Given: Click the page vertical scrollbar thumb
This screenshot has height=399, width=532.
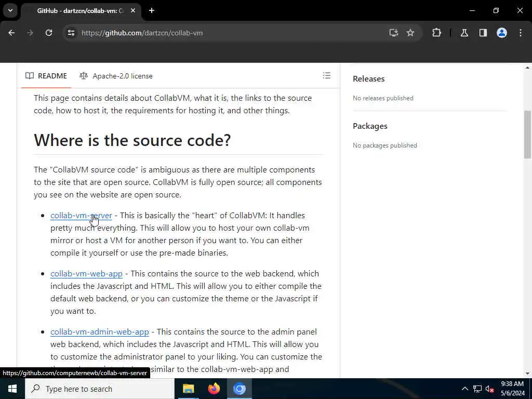Looking at the screenshot, I should tap(527, 135).
